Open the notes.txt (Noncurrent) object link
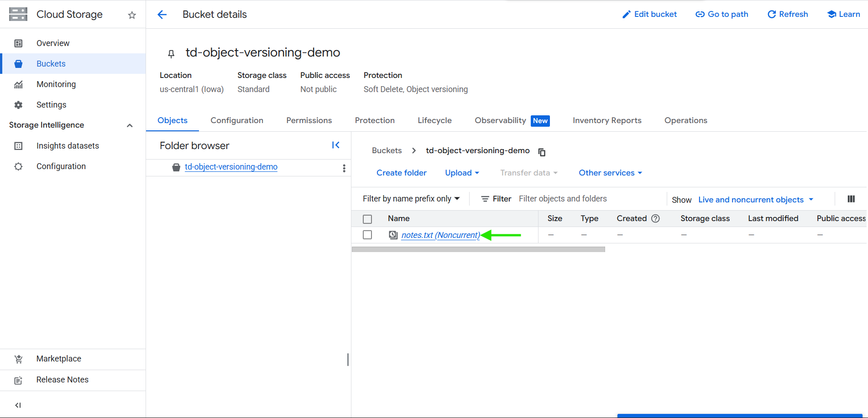 tap(440, 235)
